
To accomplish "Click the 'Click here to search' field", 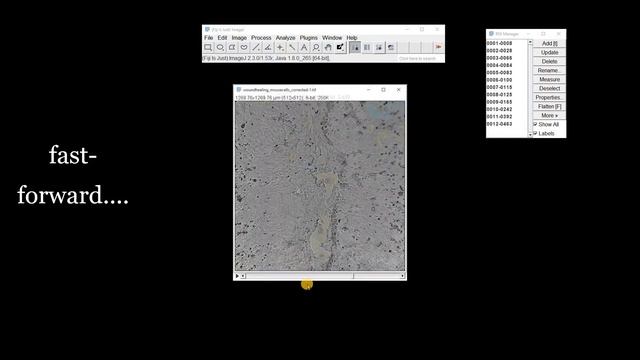I will click(420, 58).
